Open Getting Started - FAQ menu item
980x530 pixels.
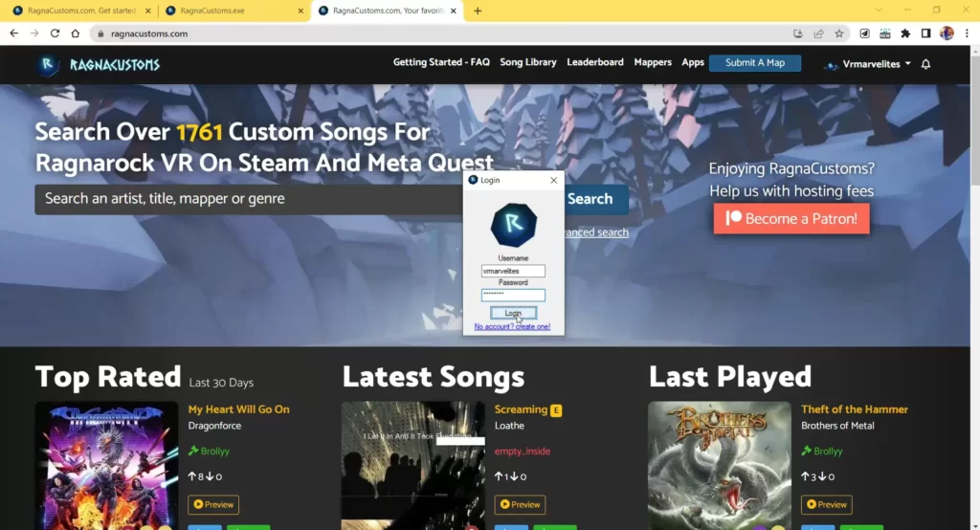click(441, 62)
